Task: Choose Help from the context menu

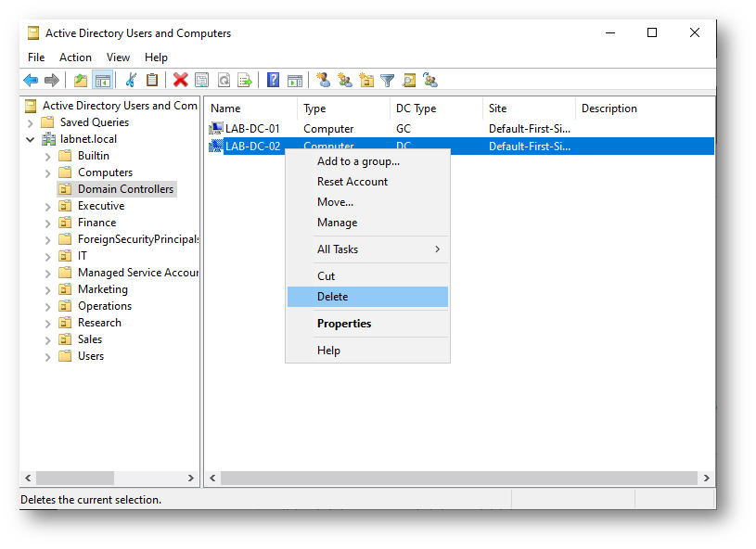Action: 367,351
